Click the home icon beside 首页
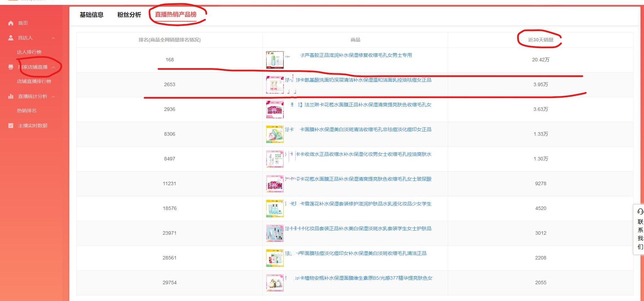644x301 pixels. point(11,23)
